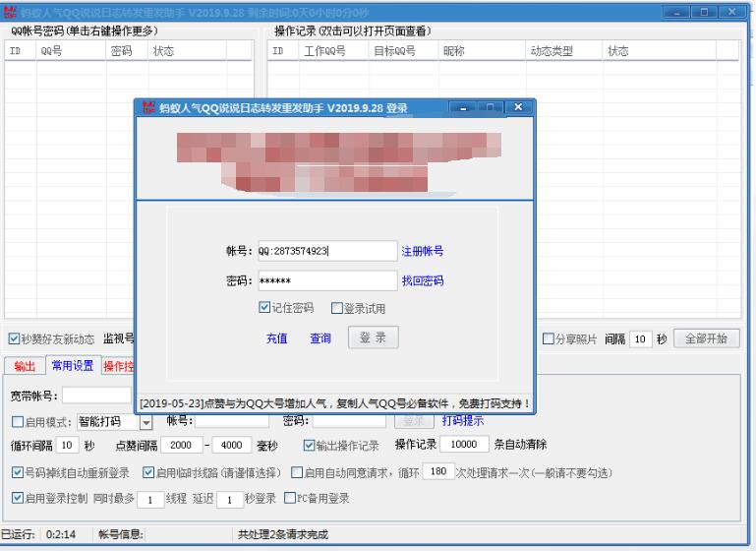This screenshot has width=756, height=551.
Task: Click the 状态 column header in operation log
Action: 660,51
